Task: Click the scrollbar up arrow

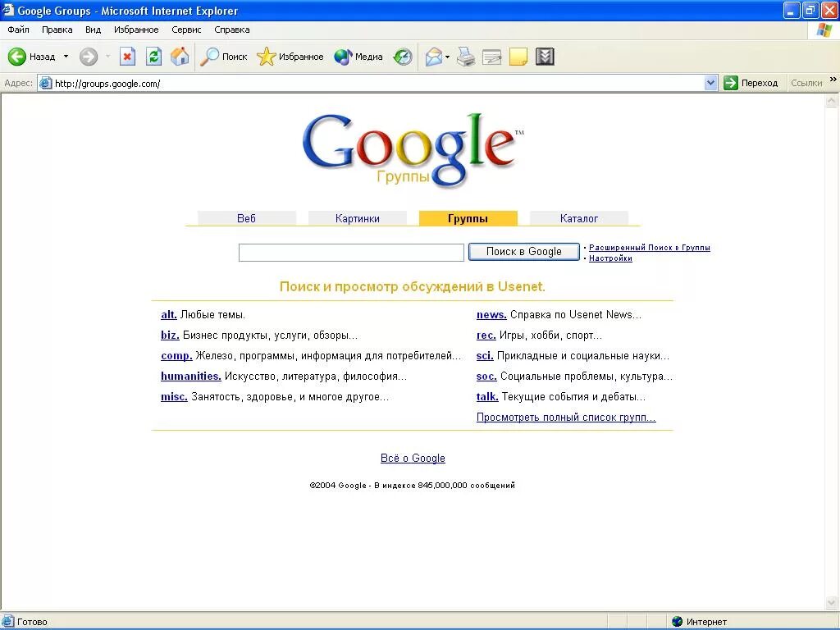Action: click(x=832, y=101)
